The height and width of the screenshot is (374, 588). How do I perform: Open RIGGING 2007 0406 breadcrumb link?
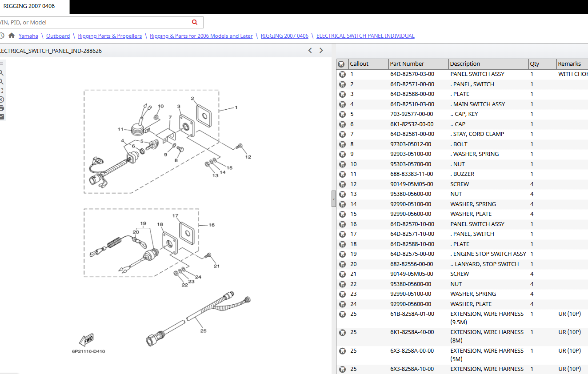pos(284,36)
